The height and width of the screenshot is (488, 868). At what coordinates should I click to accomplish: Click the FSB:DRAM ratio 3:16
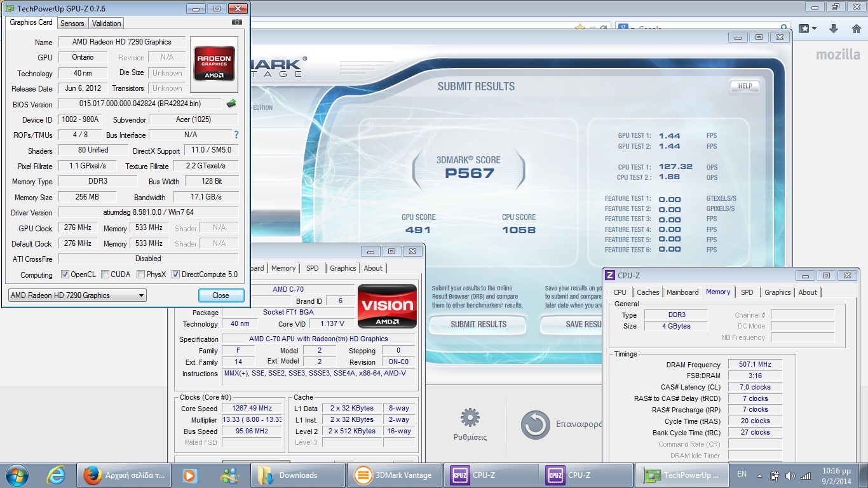(x=755, y=376)
